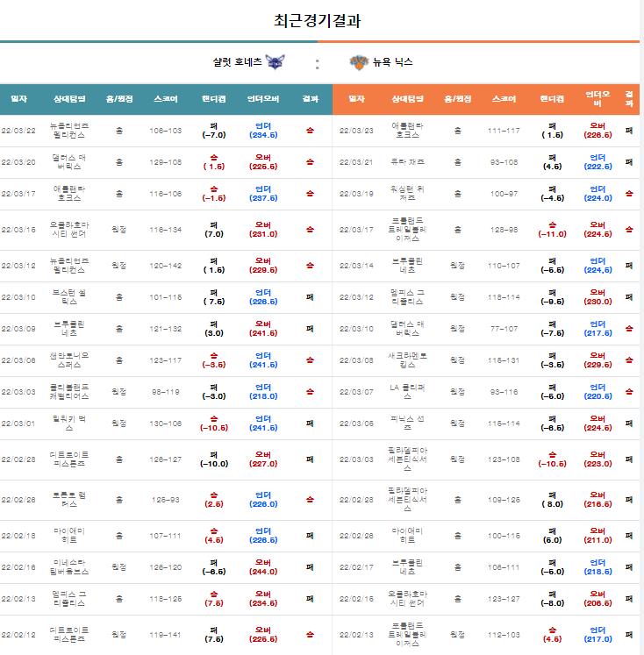Viewport: 644px width, 655px height.
Task: Click the 121-132 score cell
Action: 166,329
